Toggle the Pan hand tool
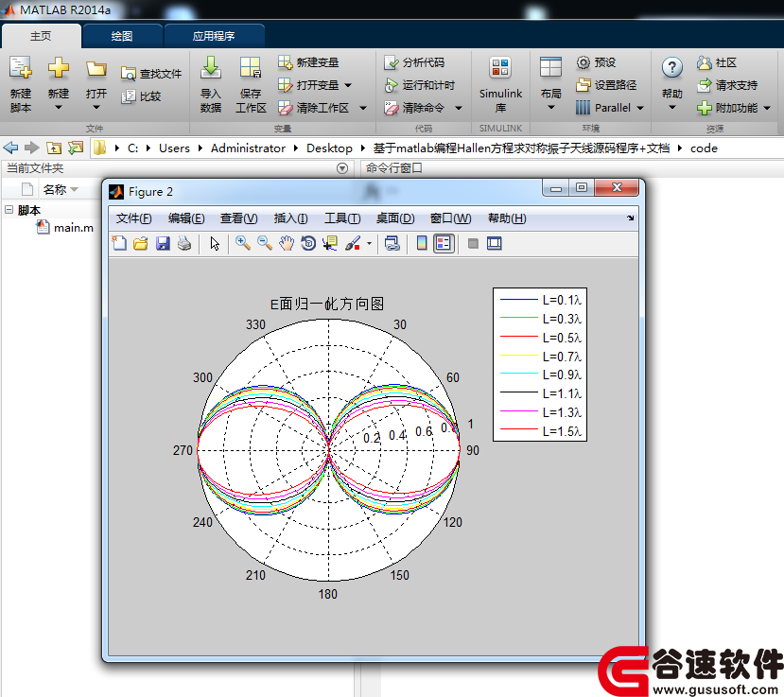The height and width of the screenshot is (697, 784). [287, 243]
